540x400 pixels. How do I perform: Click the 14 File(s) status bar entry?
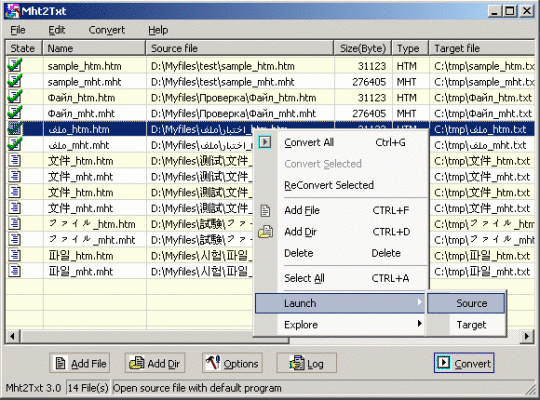tap(88, 388)
